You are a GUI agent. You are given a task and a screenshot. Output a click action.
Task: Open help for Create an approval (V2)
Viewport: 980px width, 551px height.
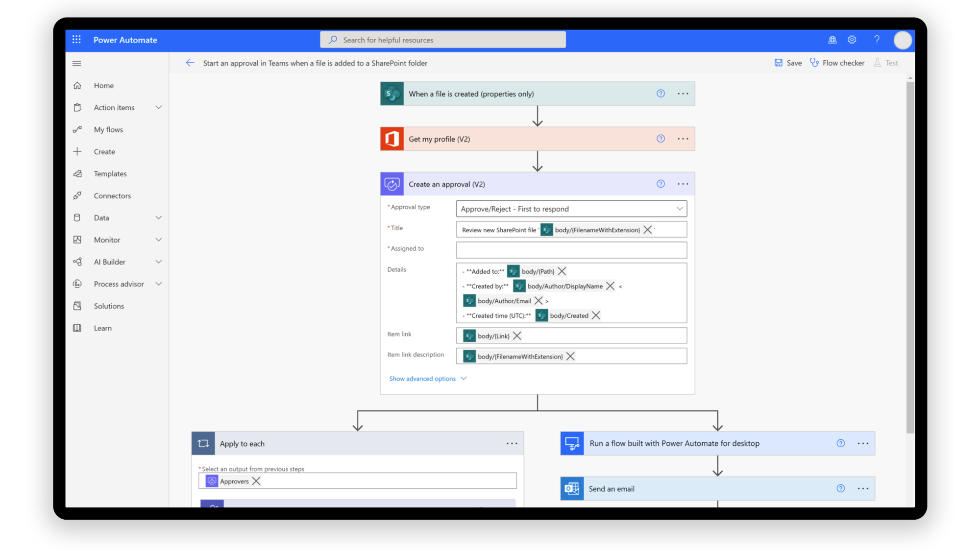click(661, 184)
